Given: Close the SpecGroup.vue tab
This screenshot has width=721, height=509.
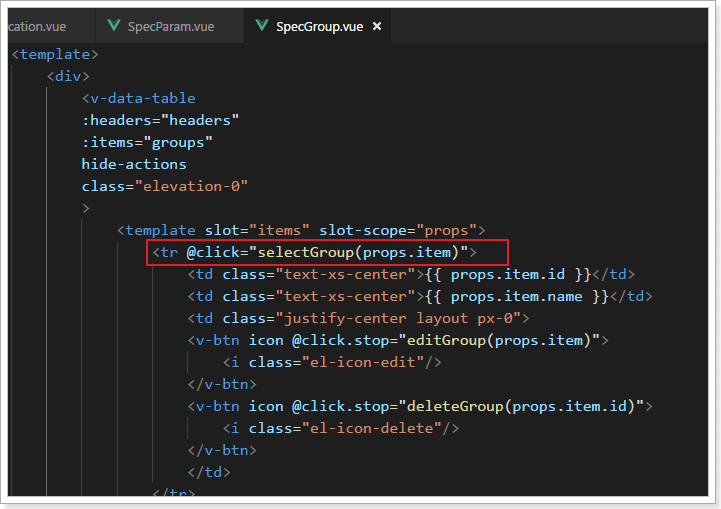Looking at the screenshot, I should pos(377,27).
